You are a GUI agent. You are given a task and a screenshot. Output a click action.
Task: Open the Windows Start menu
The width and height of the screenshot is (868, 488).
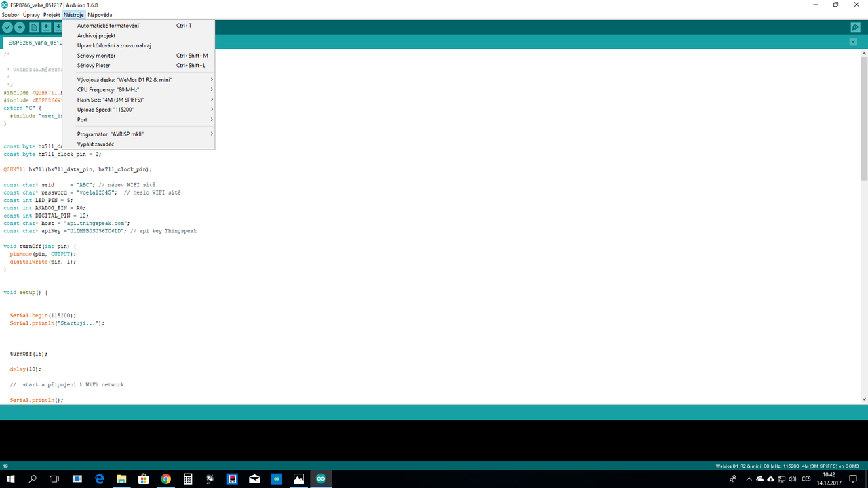tap(11, 479)
